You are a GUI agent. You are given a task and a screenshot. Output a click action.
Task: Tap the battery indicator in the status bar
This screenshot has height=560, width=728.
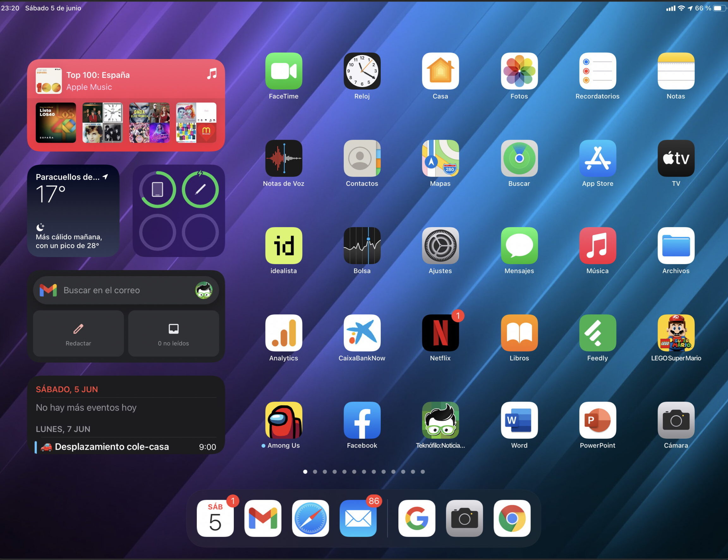tap(719, 8)
